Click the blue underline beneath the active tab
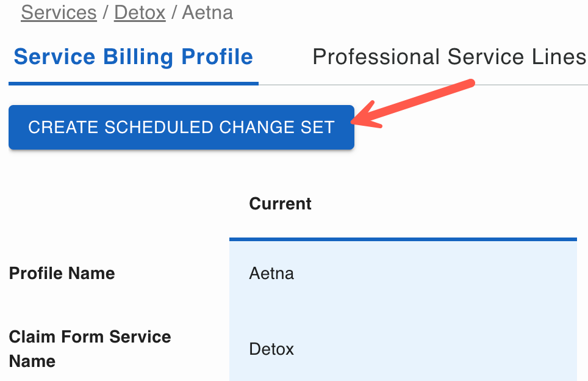The image size is (588, 381). click(133, 83)
